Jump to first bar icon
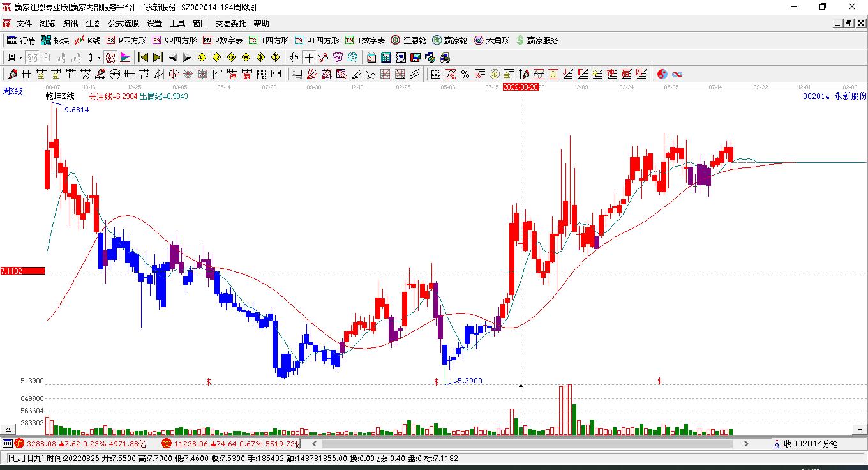Screen dimensions: 868x470 click(x=144, y=57)
